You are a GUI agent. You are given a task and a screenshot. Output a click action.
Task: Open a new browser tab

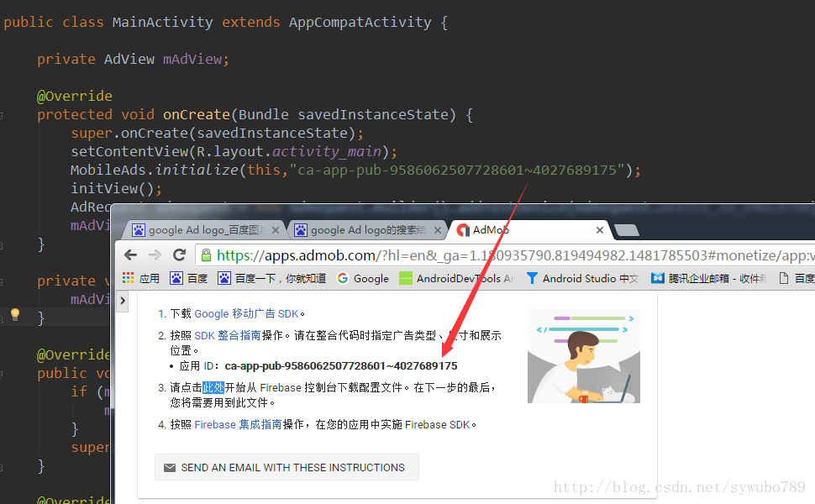click(x=626, y=230)
